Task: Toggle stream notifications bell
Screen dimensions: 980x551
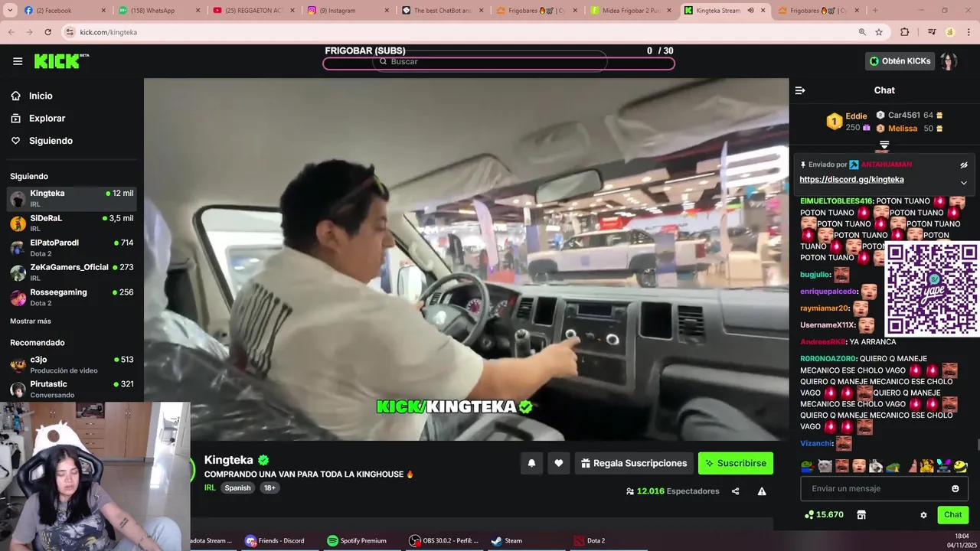Action: (531, 463)
